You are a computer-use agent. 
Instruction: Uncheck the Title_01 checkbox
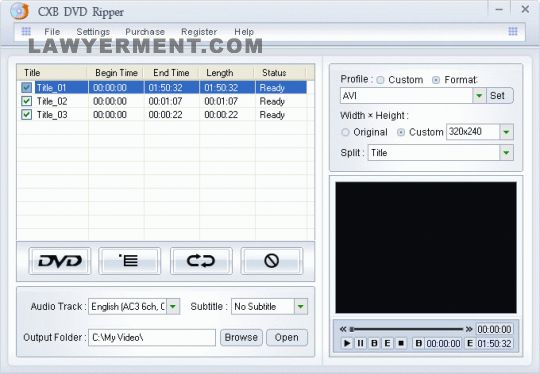[x=27, y=87]
